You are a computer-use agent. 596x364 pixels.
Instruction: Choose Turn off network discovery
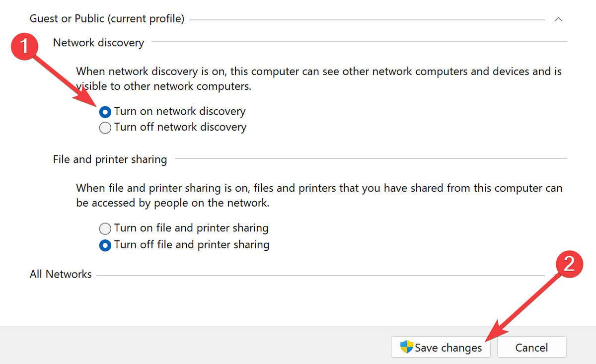click(105, 128)
